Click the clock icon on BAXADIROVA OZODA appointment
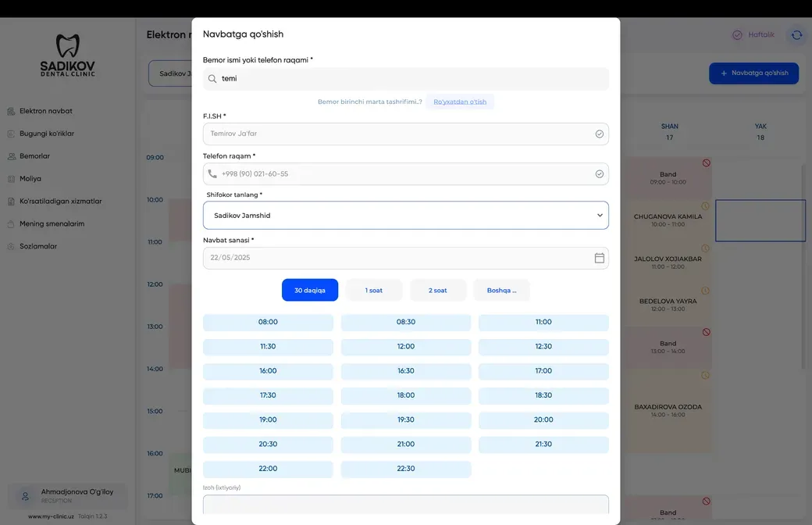 tap(705, 375)
